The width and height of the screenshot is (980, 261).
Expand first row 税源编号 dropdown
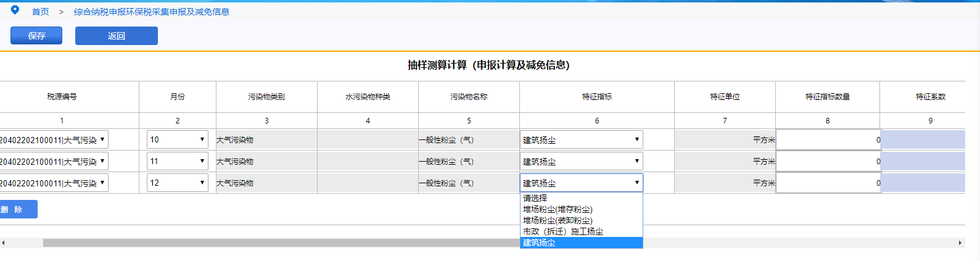[54, 139]
